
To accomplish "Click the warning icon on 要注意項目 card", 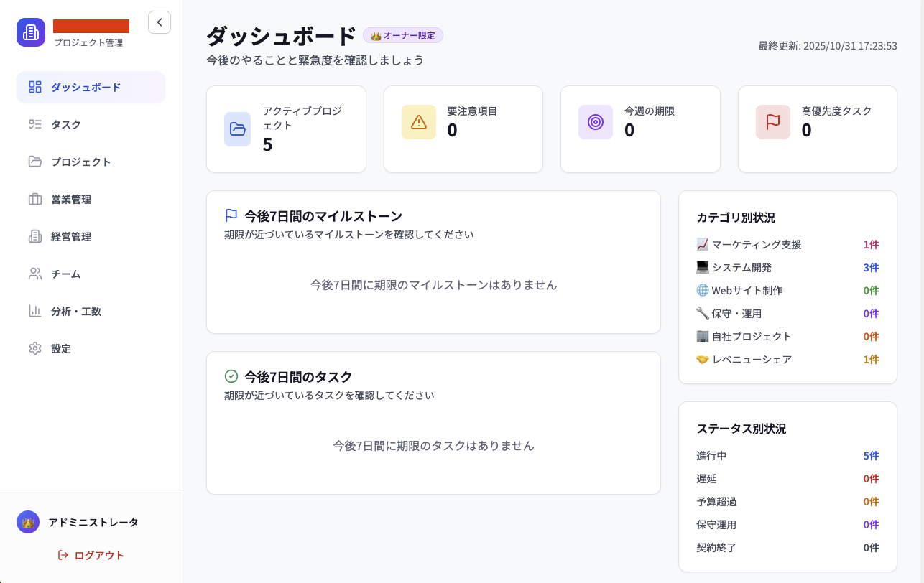I will (419, 122).
